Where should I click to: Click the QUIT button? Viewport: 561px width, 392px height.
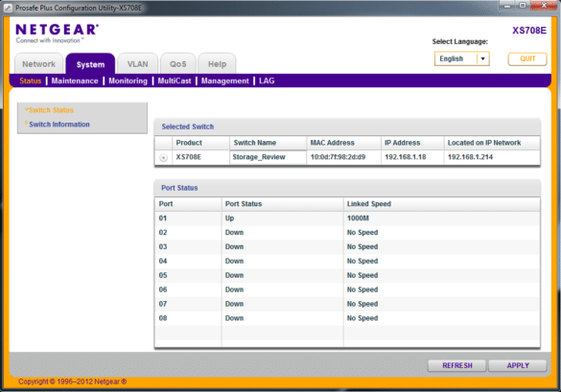point(527,58)
